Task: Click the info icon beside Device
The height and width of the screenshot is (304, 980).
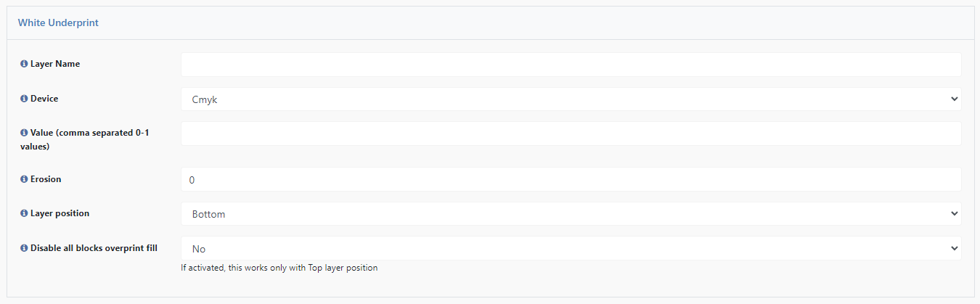Action: pyautogui.click(x=24, y=99)
